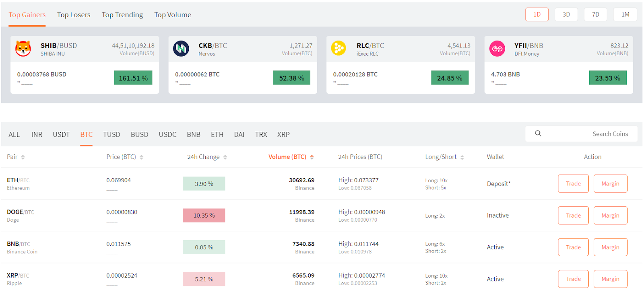
Task: Open the YFII/BNB pair card title
Action: coord(528,45)
